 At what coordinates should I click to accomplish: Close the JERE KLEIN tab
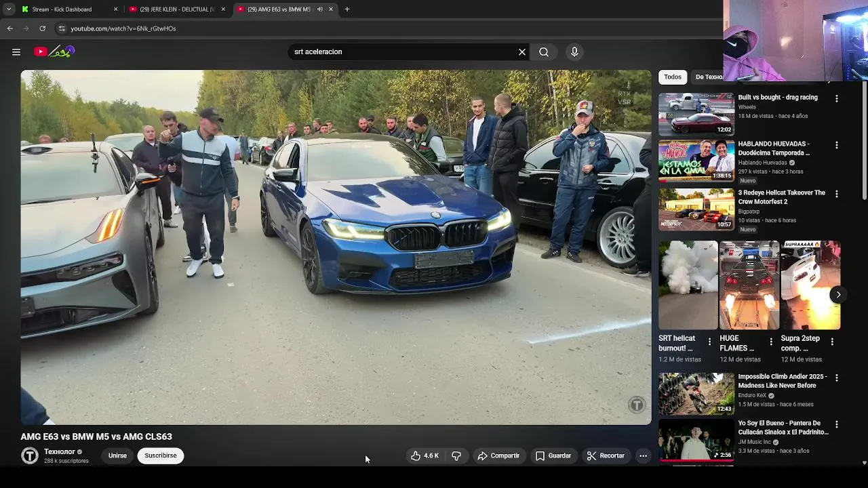[x=223, y=9]
